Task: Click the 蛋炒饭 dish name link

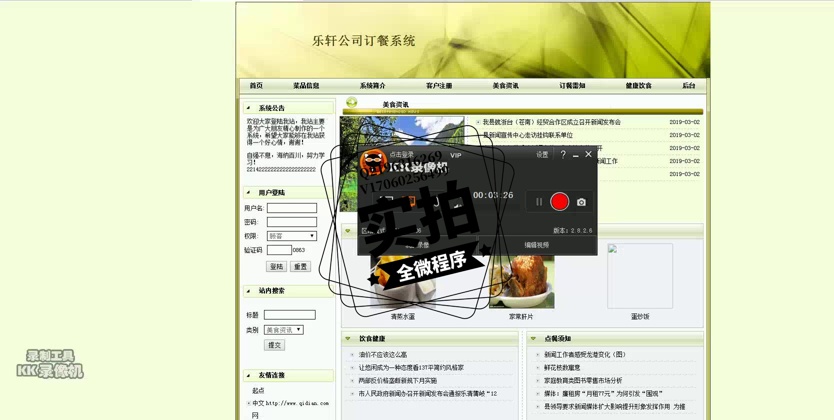Action: [x=640, y=316]
